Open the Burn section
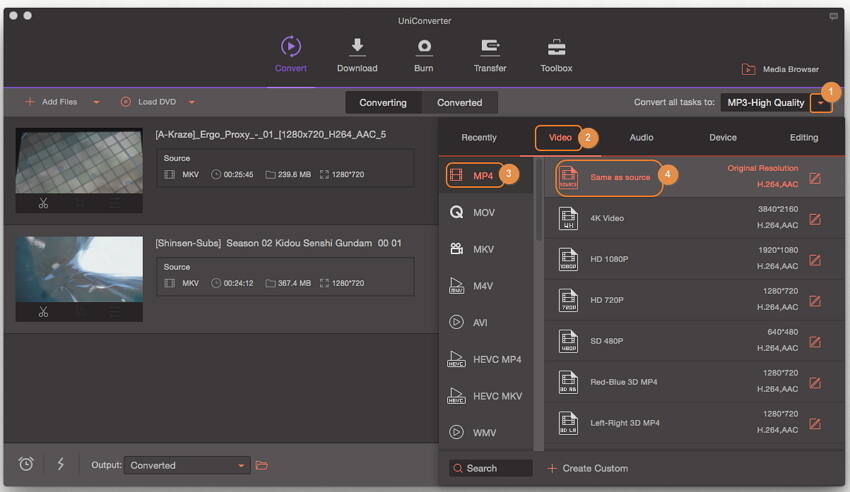 pos(423,54)
